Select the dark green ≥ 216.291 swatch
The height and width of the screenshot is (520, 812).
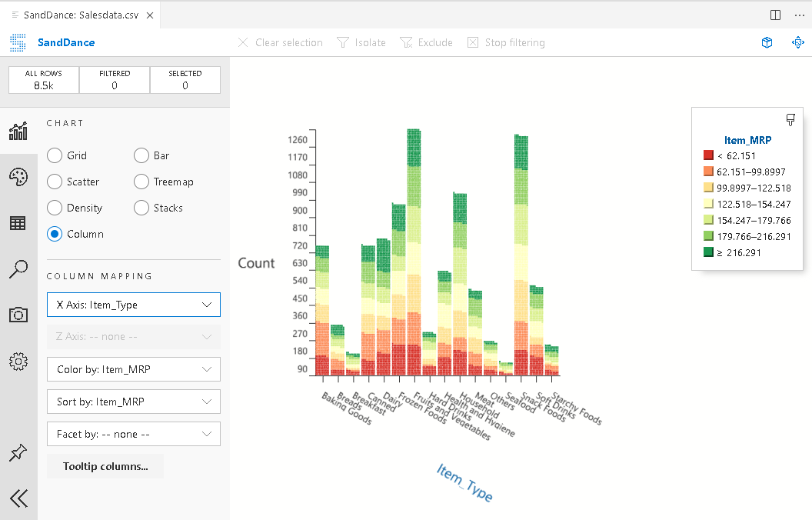click(708, 252)
